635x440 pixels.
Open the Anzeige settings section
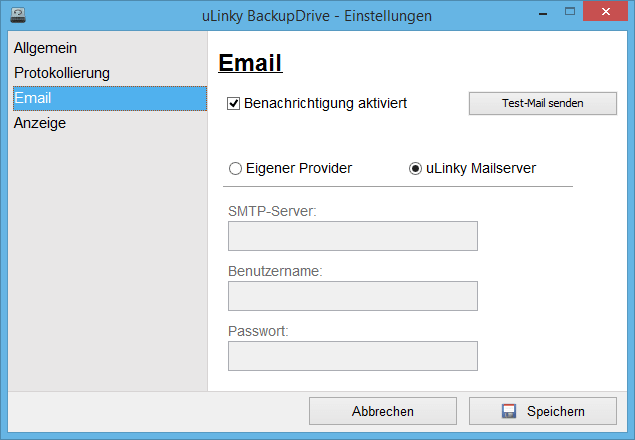click(110, 123)
